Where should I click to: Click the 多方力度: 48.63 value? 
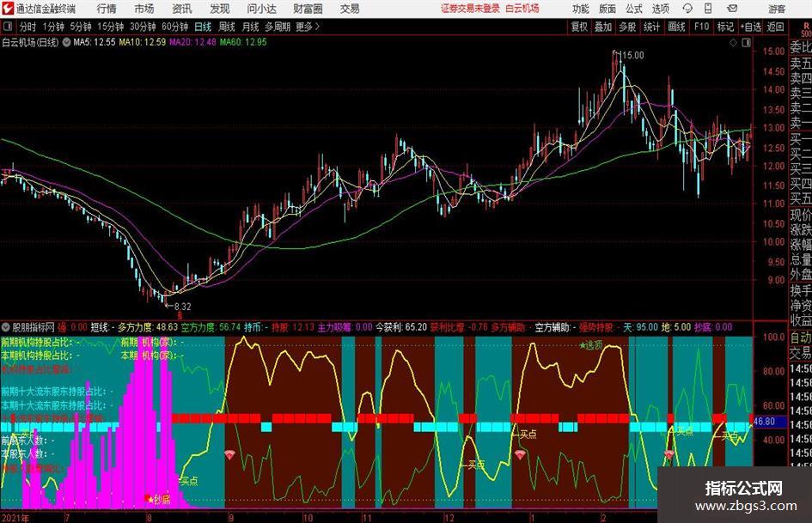pos(148,327)
